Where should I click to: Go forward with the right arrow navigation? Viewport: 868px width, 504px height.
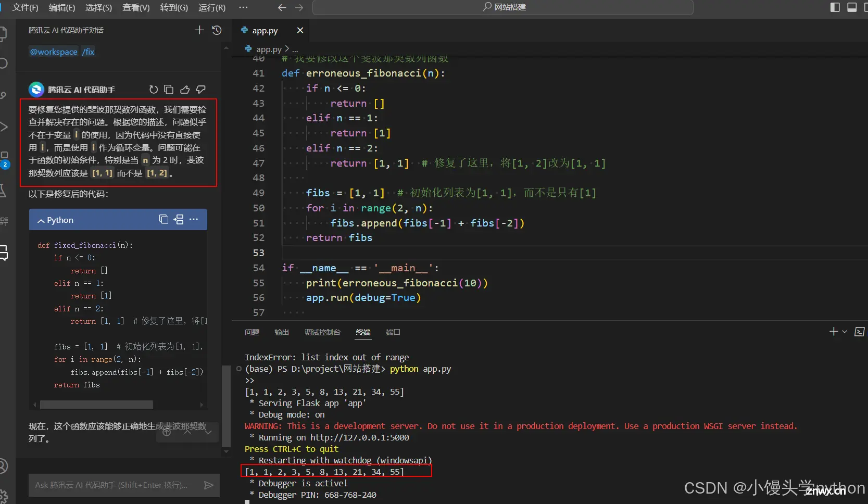(299, 7)
